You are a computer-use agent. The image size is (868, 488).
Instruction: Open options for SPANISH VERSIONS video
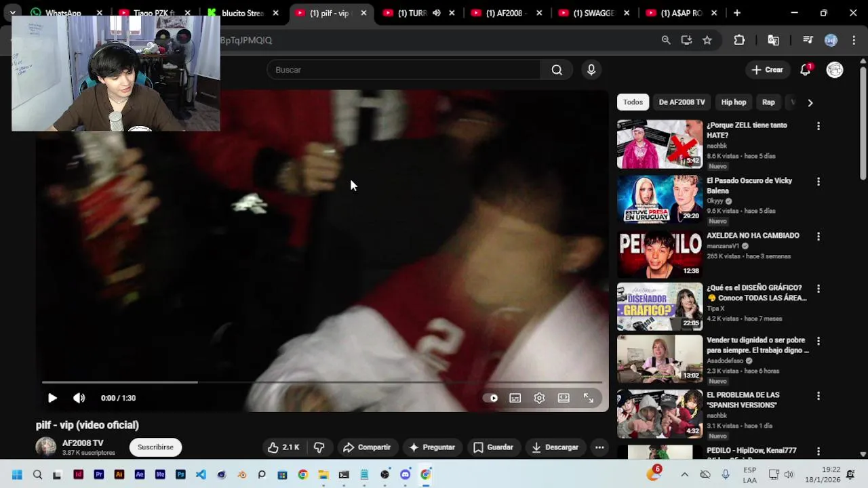coord(818,396)
